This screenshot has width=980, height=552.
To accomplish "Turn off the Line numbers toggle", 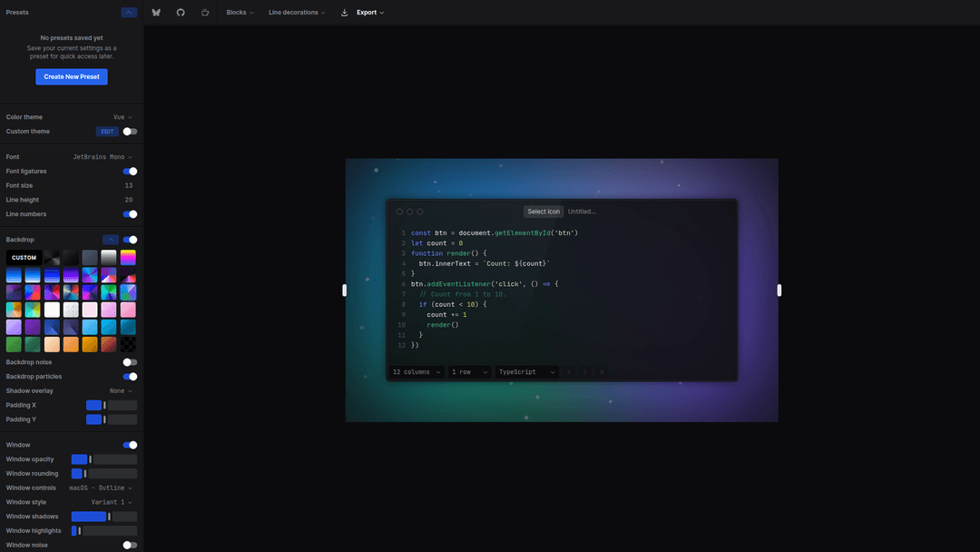I will point(130,214).
